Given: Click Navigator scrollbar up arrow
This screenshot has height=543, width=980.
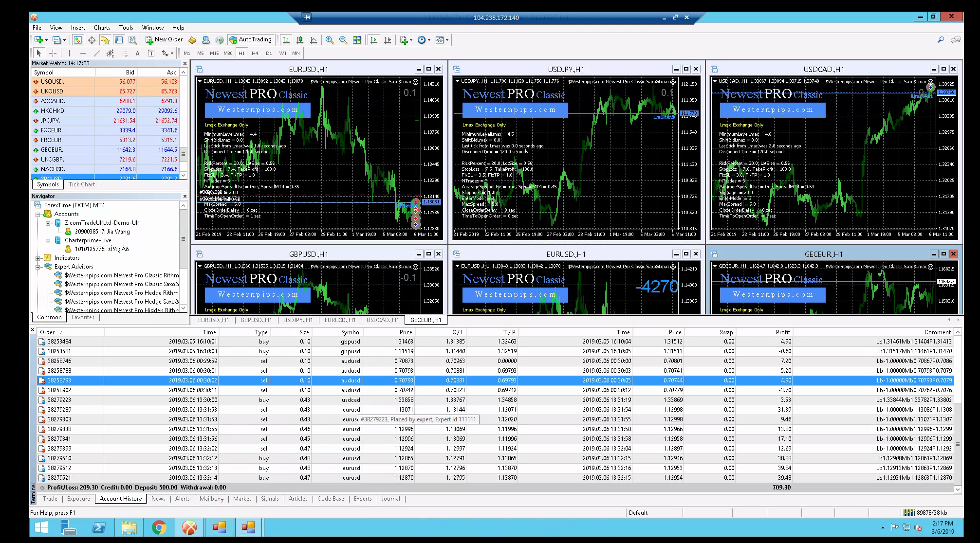Looking at the screenshot, I should click(x=184, y=205).
